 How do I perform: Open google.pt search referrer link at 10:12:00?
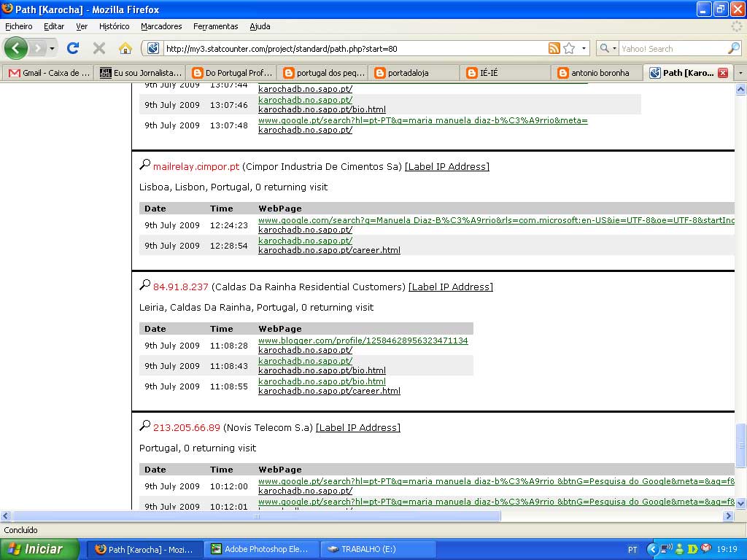click(496, 481)
